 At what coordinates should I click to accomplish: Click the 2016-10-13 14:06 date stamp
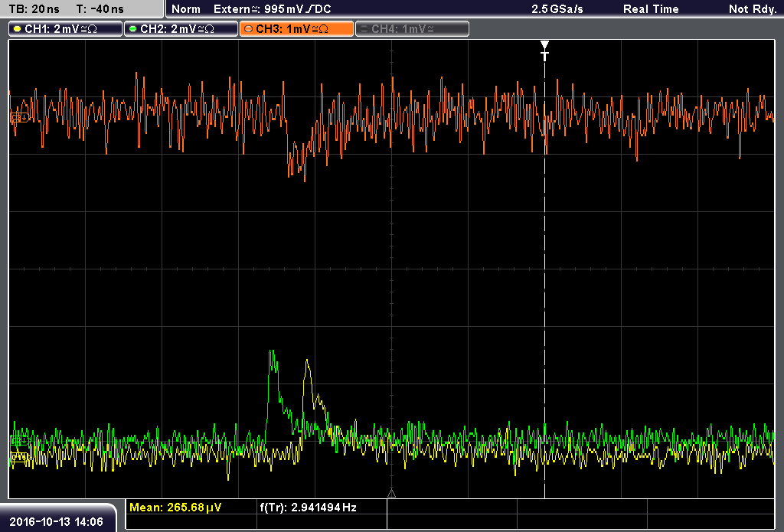pos(56,522)
